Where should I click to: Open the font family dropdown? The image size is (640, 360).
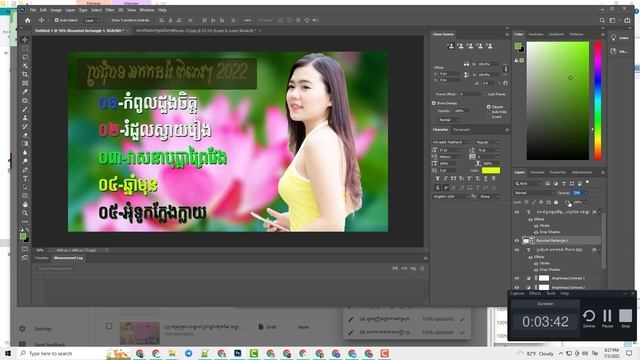click(451, 142)
